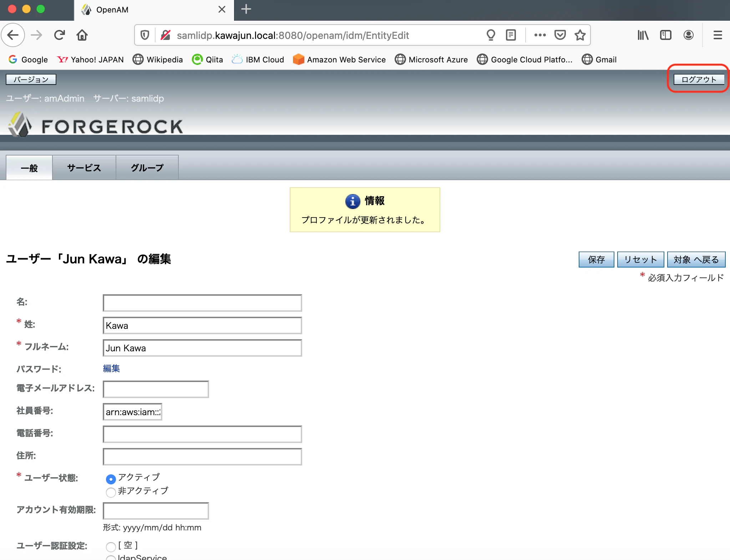
Task: Click the アカウント有効期限 input field
Action: 156,511
